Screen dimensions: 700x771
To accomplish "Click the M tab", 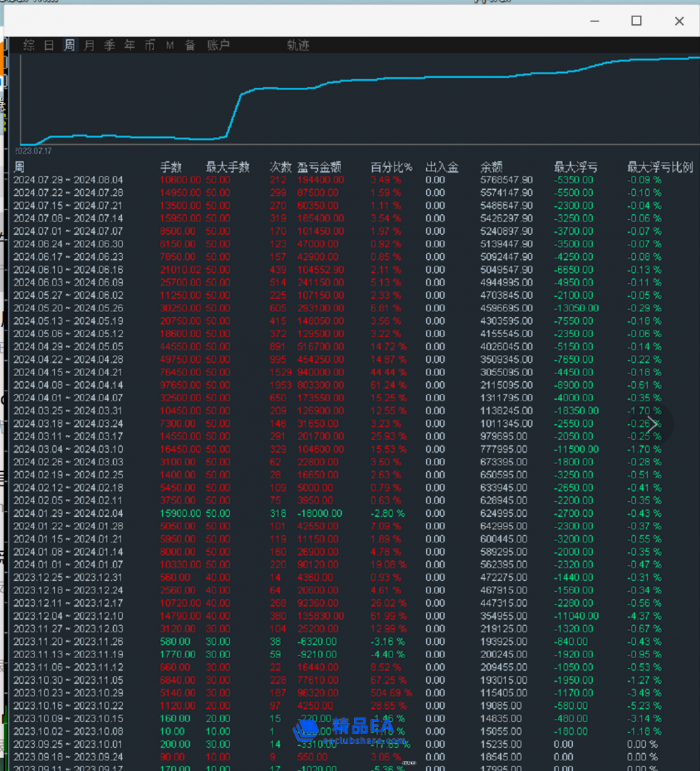I will (170, 45).
